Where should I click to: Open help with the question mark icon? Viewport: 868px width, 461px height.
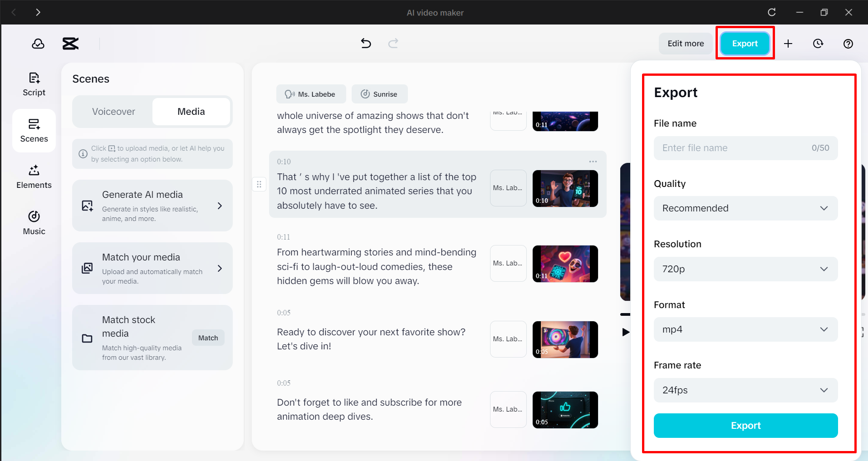coord(848,44)
